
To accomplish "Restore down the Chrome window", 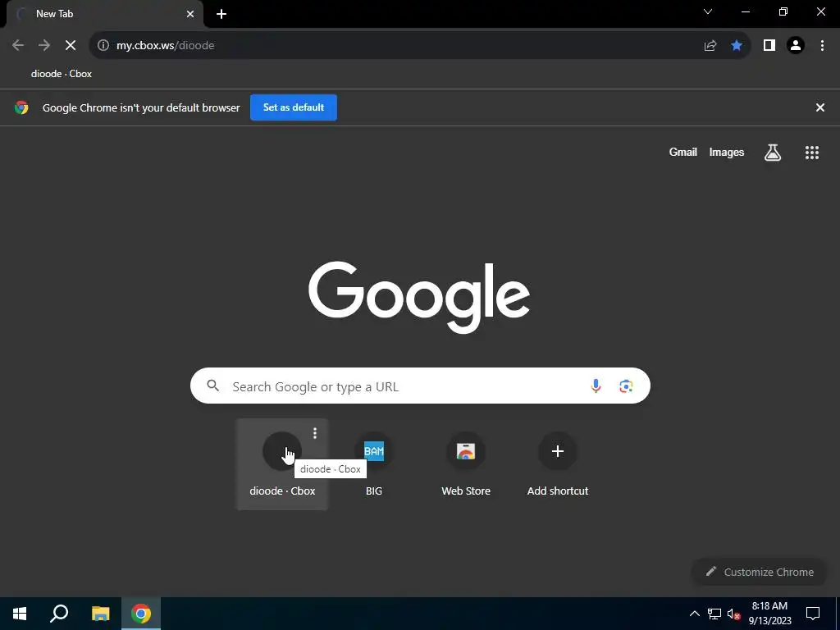I will [x=783, y=11].
